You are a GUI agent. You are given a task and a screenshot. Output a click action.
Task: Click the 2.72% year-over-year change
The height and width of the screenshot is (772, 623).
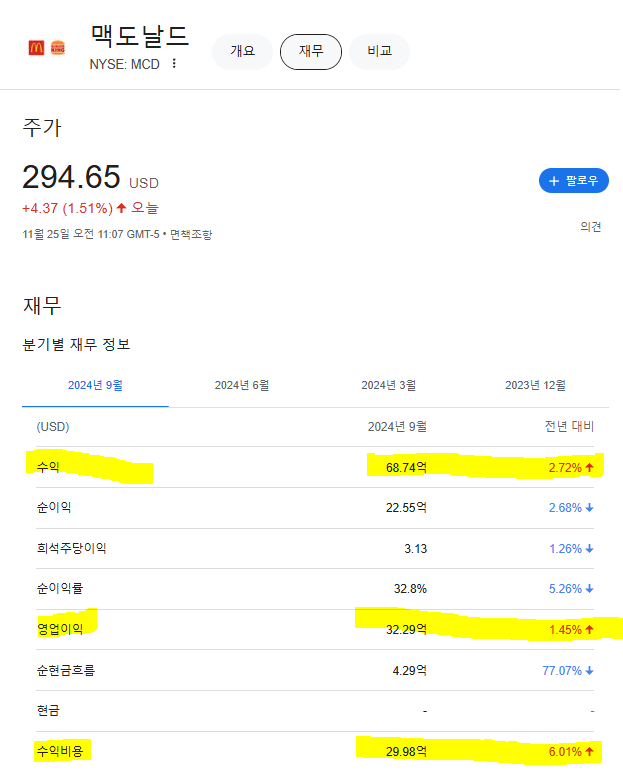[571, 467]
